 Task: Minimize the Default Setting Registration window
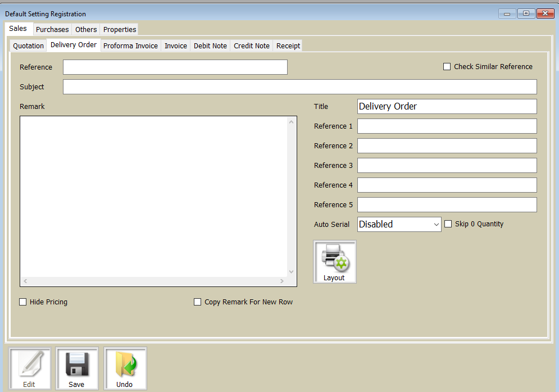tap(507, 14)
